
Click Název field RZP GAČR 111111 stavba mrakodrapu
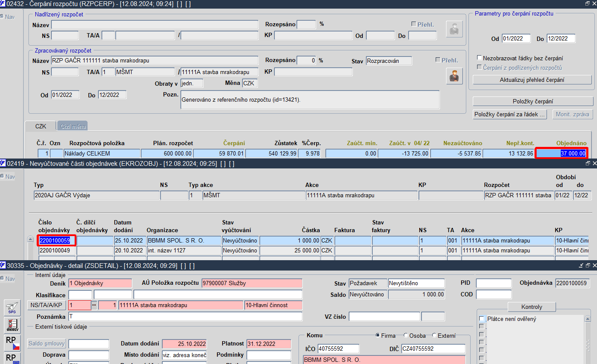(x=154, y=61)
